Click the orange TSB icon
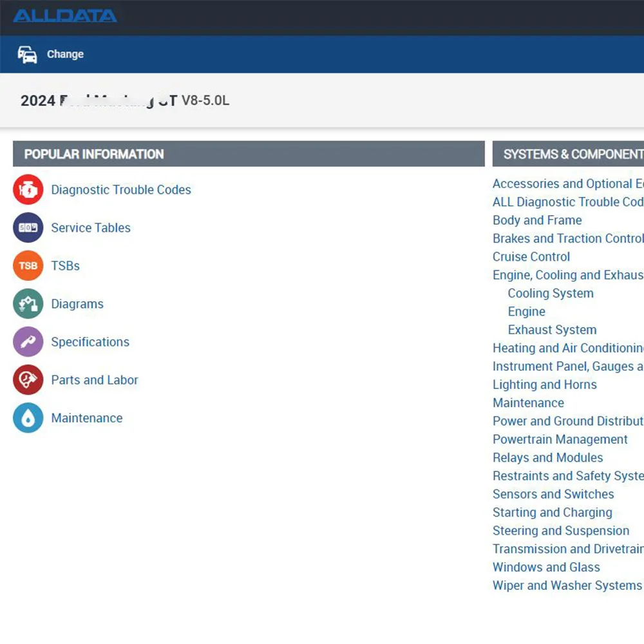This screenshot has height=644, width=644. (x=28, y=266)
